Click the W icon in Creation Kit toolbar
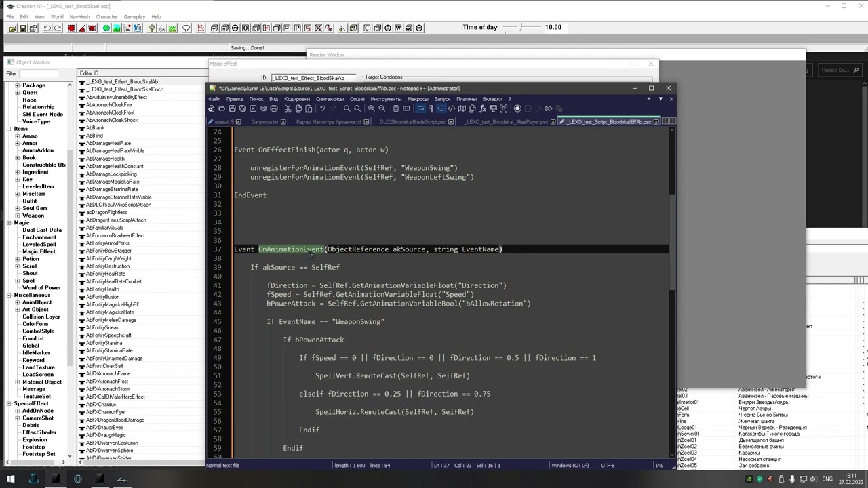The image size is (868, 488). (399, 28)
